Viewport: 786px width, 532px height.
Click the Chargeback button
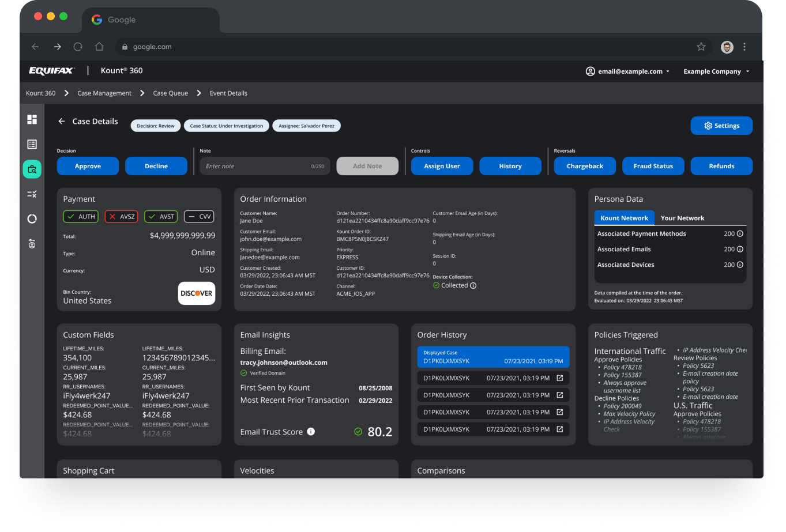pyautogui.click(x=585, y=166)
